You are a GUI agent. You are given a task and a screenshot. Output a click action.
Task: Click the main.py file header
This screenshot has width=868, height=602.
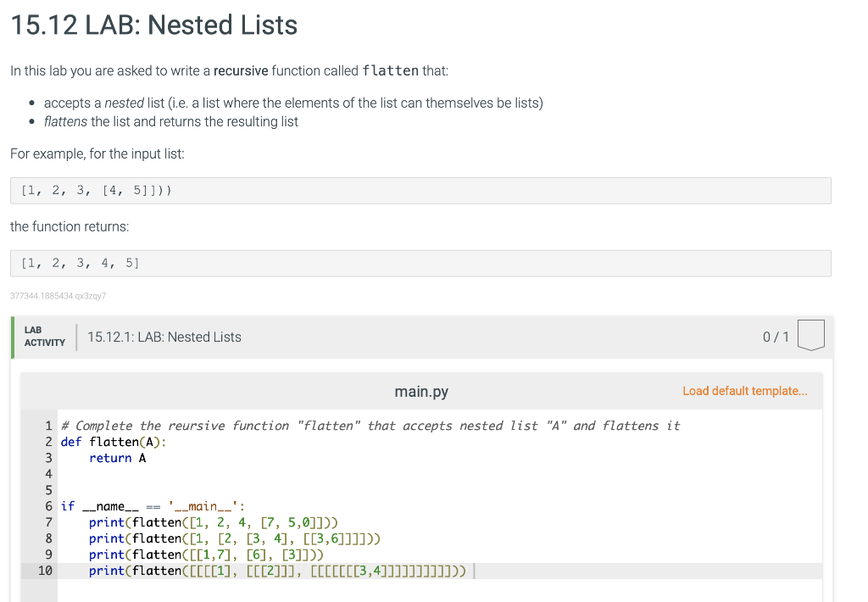[421, 391]
